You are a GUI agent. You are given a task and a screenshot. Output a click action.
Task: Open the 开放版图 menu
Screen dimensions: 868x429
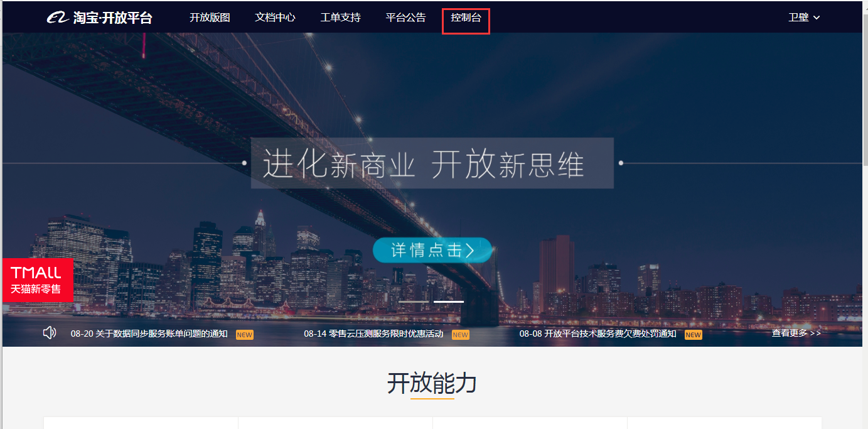coord(210,18)
